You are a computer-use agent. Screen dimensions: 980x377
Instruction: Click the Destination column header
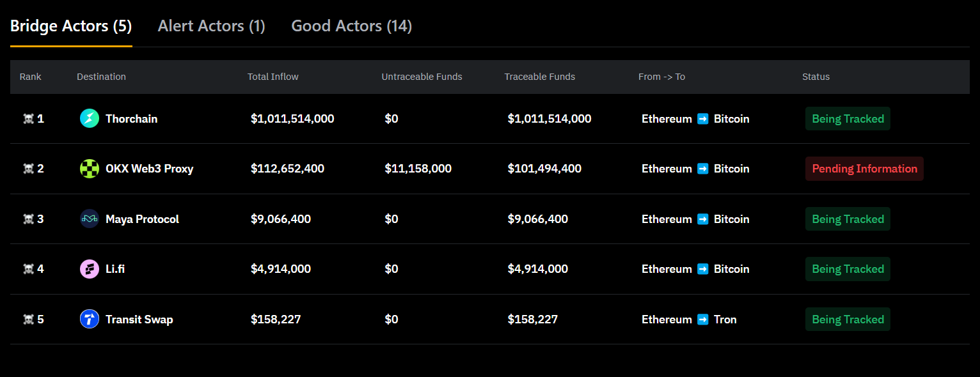pos(101,77)
